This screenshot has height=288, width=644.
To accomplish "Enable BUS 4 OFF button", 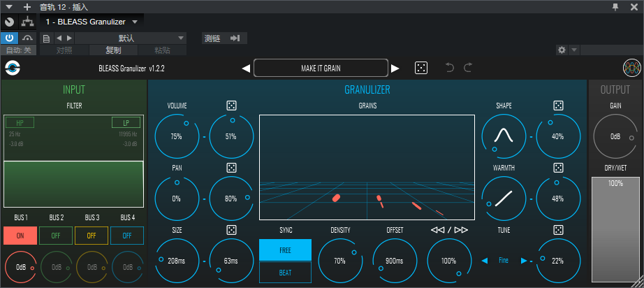I will [127, 236].
